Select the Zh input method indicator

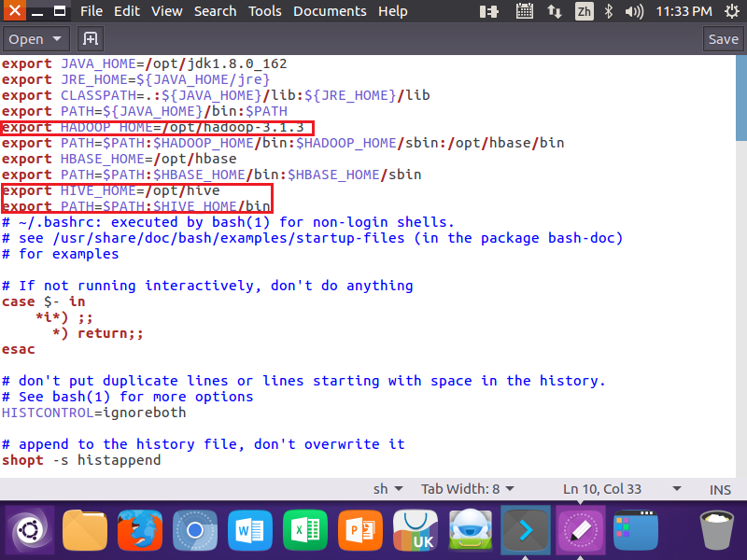[x=585, y=10]
